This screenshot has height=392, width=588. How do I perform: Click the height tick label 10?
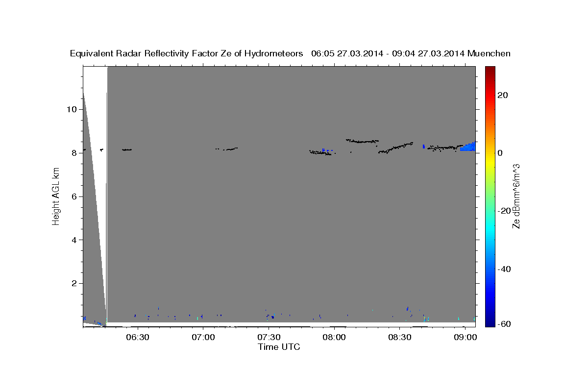[x=72, y=109]
